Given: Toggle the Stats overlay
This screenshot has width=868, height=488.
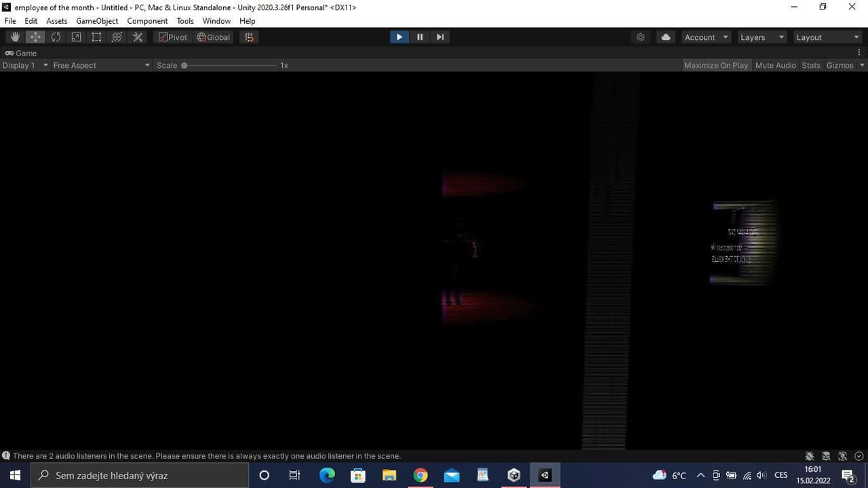Looking at the screenshot, I should pos(811,65).
